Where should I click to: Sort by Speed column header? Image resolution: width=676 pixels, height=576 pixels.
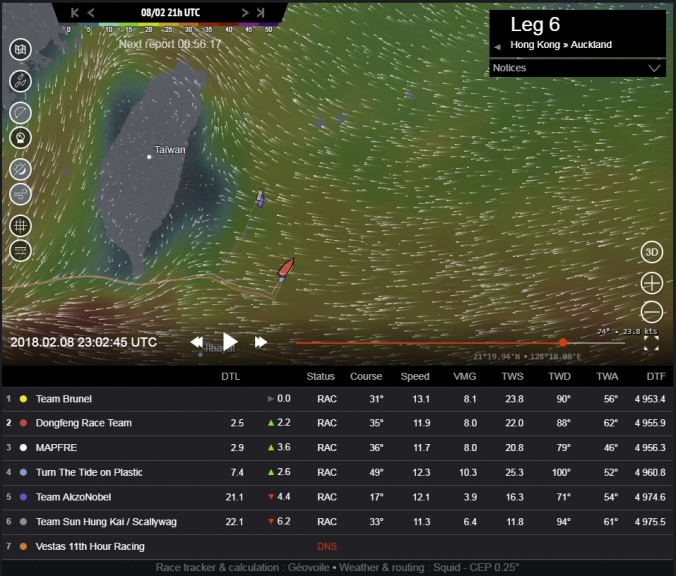click(415, 376)
